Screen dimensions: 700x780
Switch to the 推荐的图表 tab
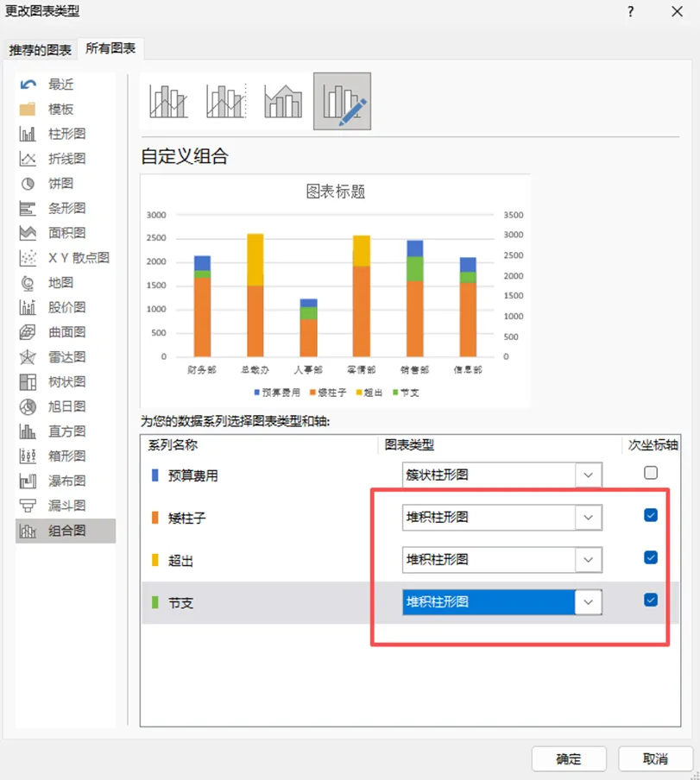pyautogui.click(x=41, y=50)
